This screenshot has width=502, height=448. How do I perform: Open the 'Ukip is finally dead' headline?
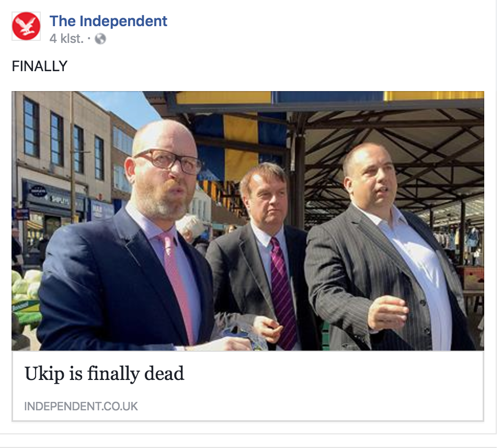pyautogui.click(x=105, y=373)
